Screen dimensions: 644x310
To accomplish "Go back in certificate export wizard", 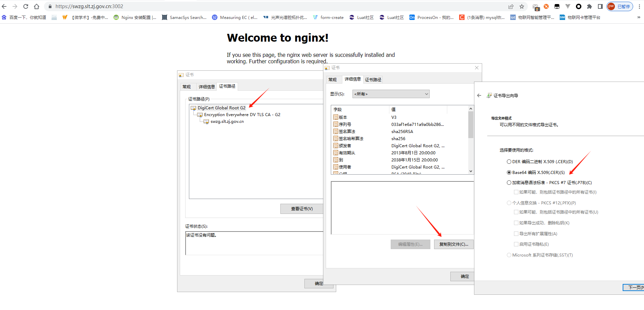I will click(x=479, y=96).
